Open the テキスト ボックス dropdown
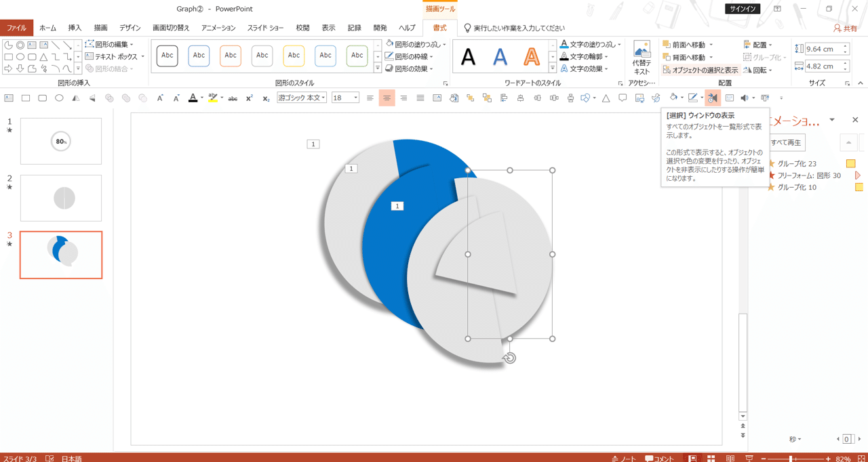Viewport: 868px width, 462px height. click(x=115, y=56)
